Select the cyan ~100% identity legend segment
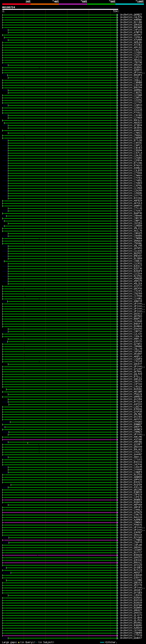The height and width of the screenshot is (644, 146). click(130, 4)
